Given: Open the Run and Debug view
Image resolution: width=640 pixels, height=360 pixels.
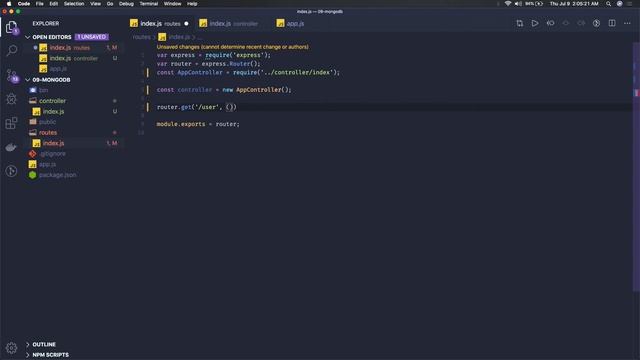Looking at the screenshot, I should pyautogui.click(x=11, y=99).
